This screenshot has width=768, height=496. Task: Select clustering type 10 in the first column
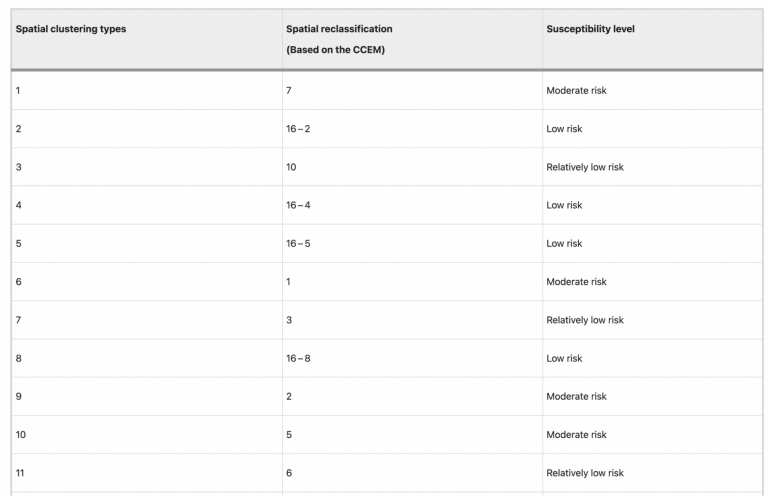click(21, 435)
